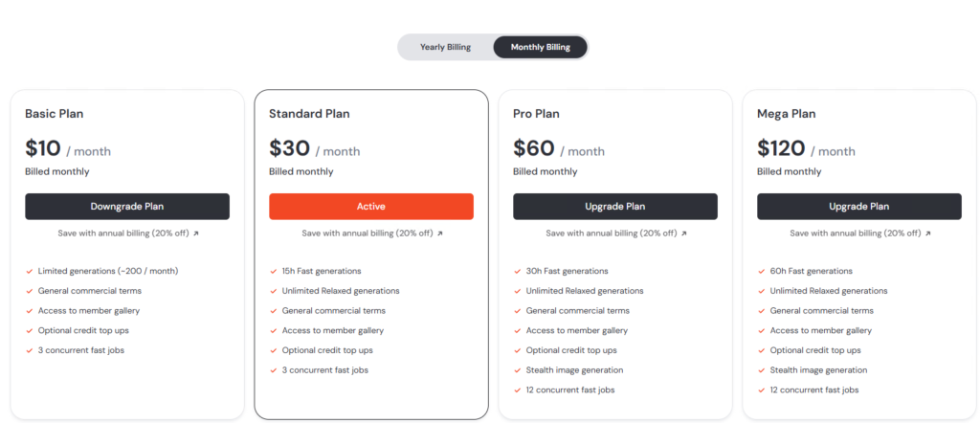Click the Downgrade Plan button
980x423 pixels.
click(x=127, y=206)
